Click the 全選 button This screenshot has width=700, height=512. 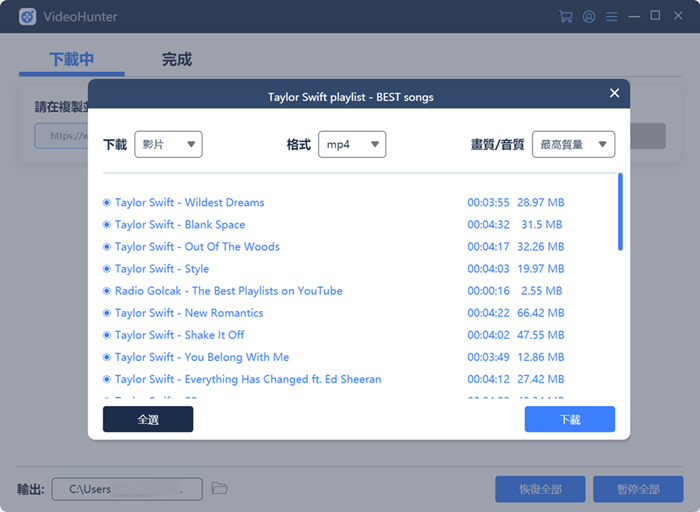148,419
